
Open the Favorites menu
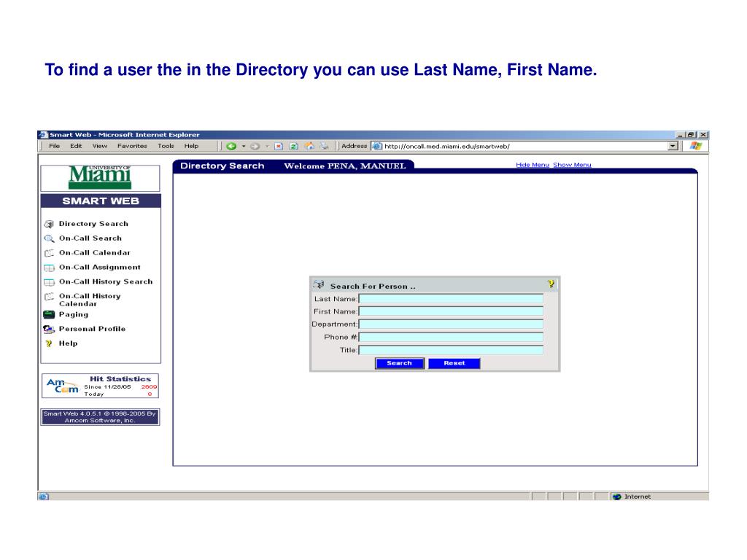(132, 146)
